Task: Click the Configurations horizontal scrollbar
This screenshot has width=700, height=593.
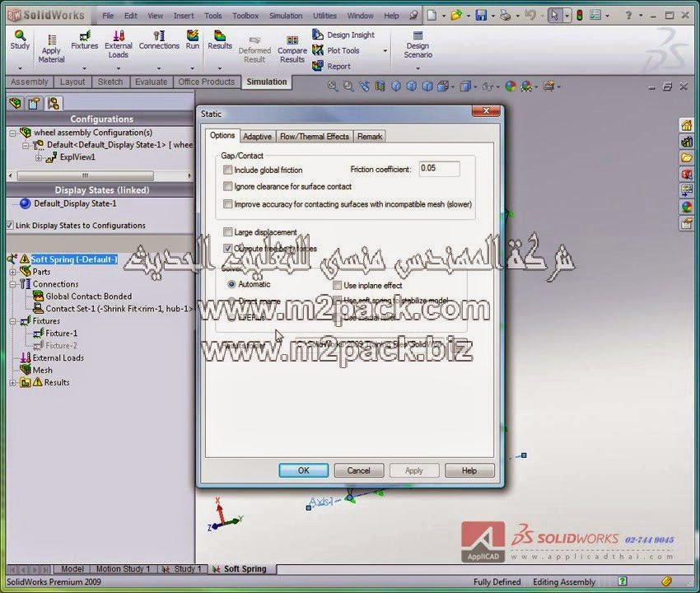Action: [86, 175]
